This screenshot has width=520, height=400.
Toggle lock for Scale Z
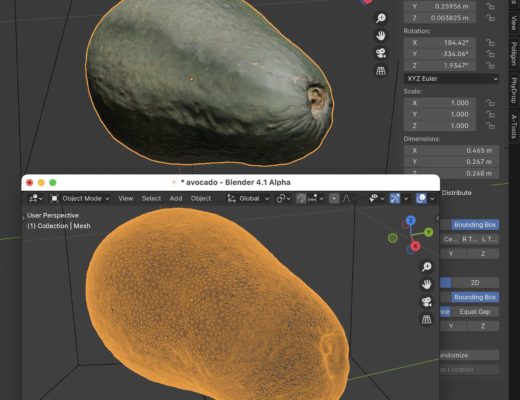pos(490,126)
